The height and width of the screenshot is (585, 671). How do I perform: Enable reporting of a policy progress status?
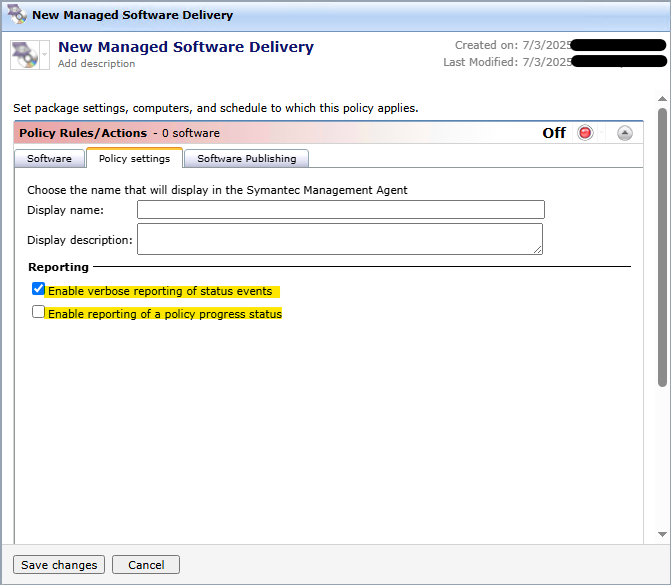(39, 312)
